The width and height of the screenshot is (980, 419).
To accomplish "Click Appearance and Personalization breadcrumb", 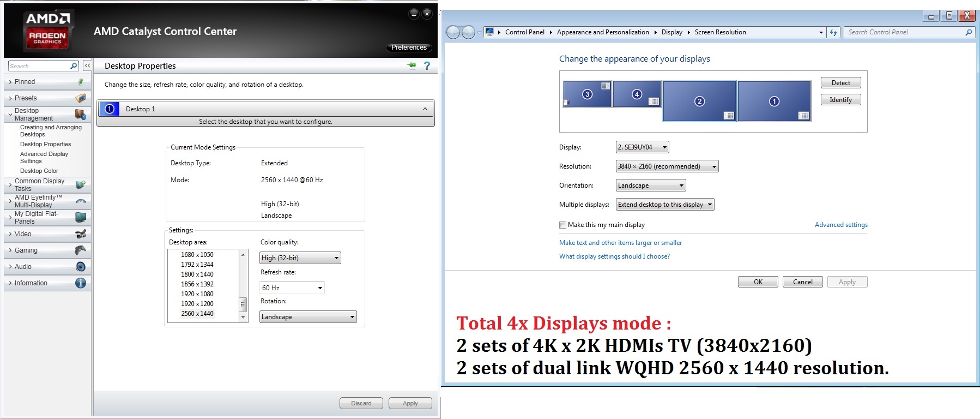I will click(603, 32).
